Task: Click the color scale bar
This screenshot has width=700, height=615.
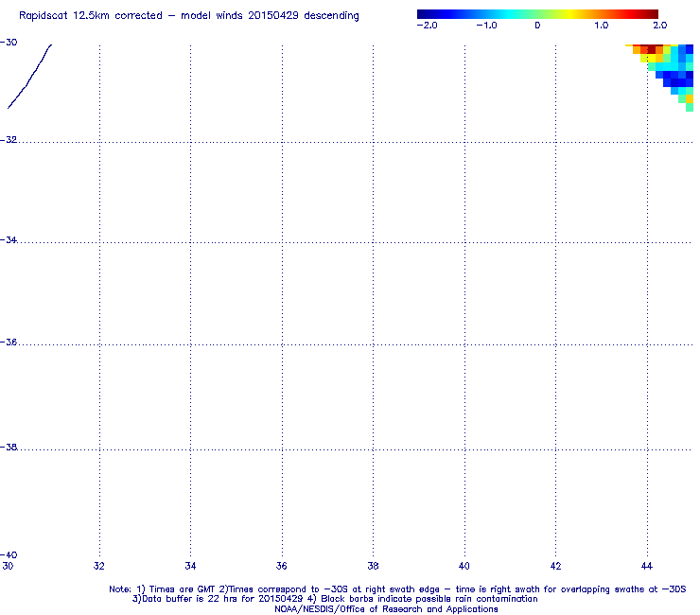Action: (537, 14)
